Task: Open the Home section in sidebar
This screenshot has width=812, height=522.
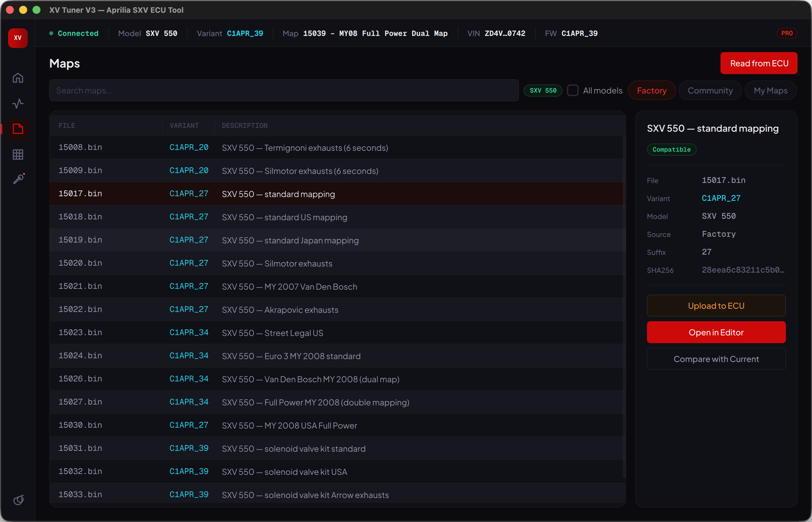Action: [x=18, y=78]
